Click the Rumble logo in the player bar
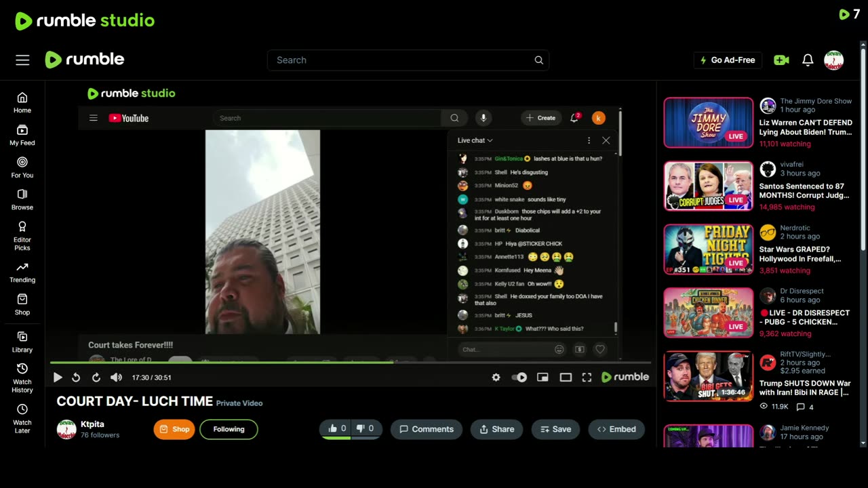The width and height of the screenshot is (868, 488). click(x=625, y=377)
